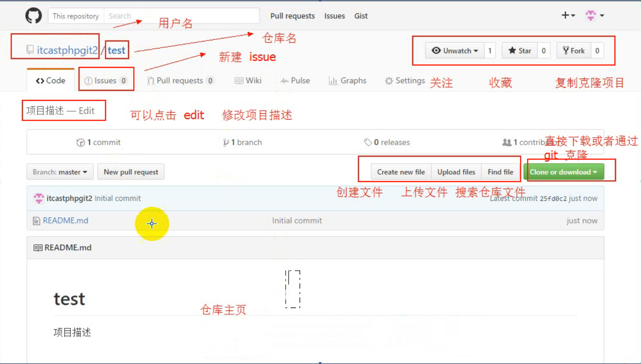Open the user avatar menu
The width and height of the screenshot is (641, 364).
click(x=594, y=15)
